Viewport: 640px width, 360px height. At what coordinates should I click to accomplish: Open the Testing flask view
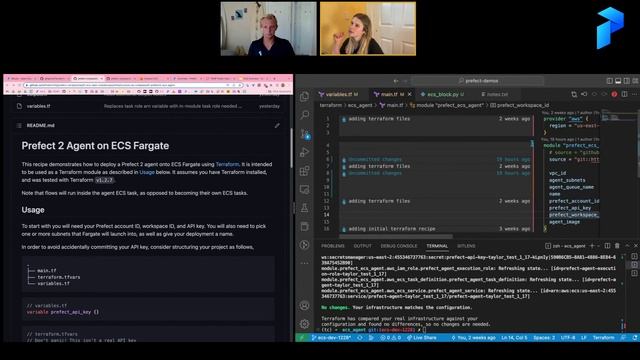tap(304, 208)
